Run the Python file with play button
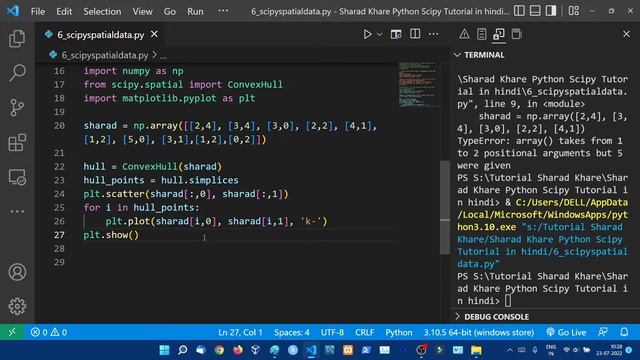640x360 pixels. [367, 34]
